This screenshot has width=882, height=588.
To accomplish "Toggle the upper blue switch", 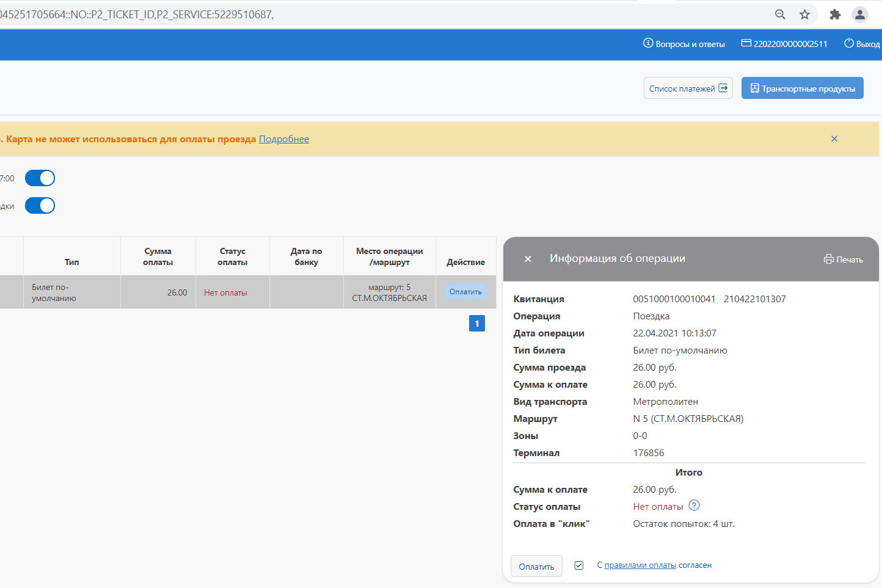I will 40,178.
